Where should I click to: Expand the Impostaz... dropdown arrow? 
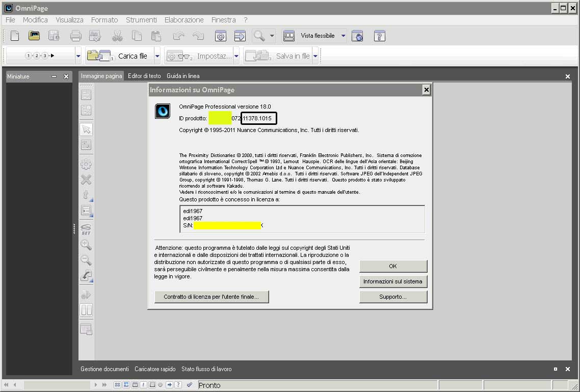pos(236,56)
